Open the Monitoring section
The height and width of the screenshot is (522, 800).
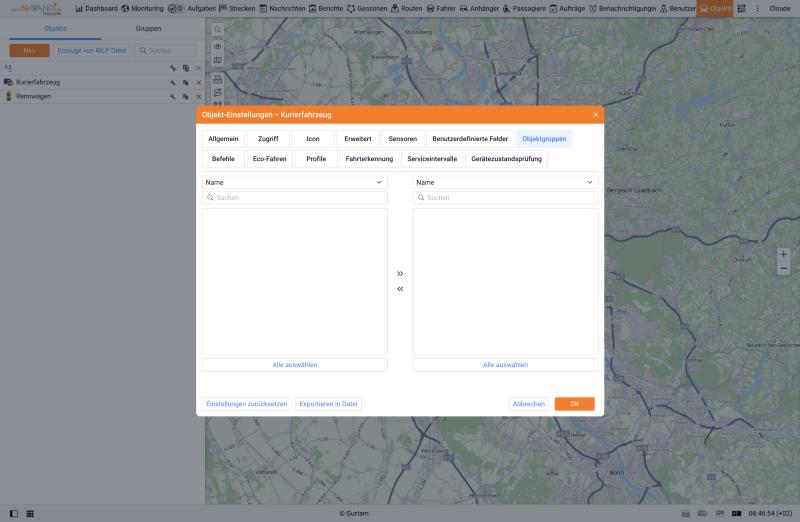pyautogui.click(x=142, y=9)
